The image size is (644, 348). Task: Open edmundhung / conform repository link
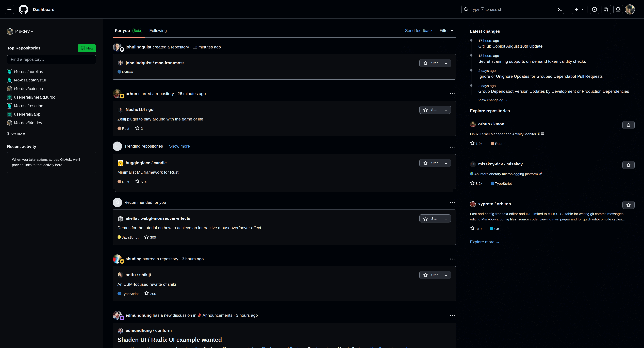coord(148,330)
